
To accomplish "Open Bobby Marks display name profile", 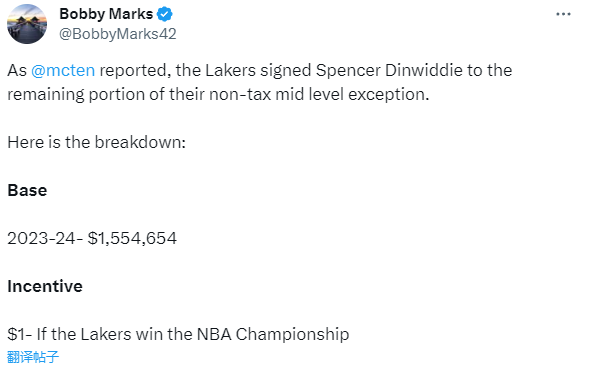I will (x=106, y=14).
